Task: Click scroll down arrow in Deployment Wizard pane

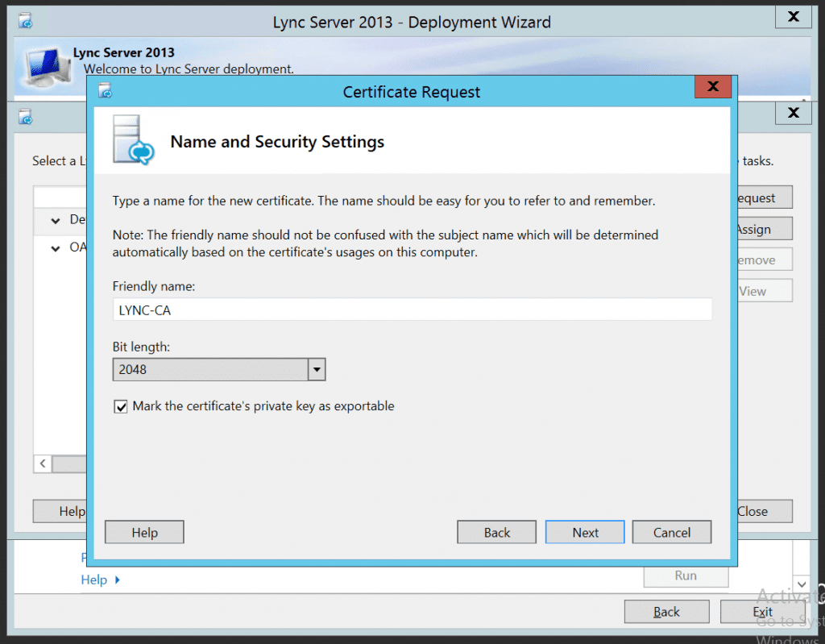Action: 801,583
